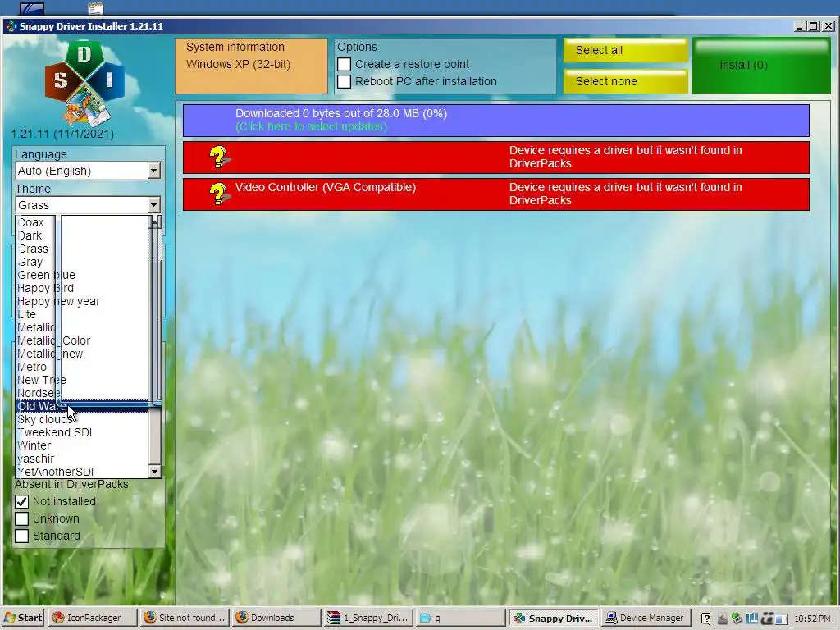Choose the highlighted Old Wave theme
This screenshot has height=630, width=840.
pos(83,406)
